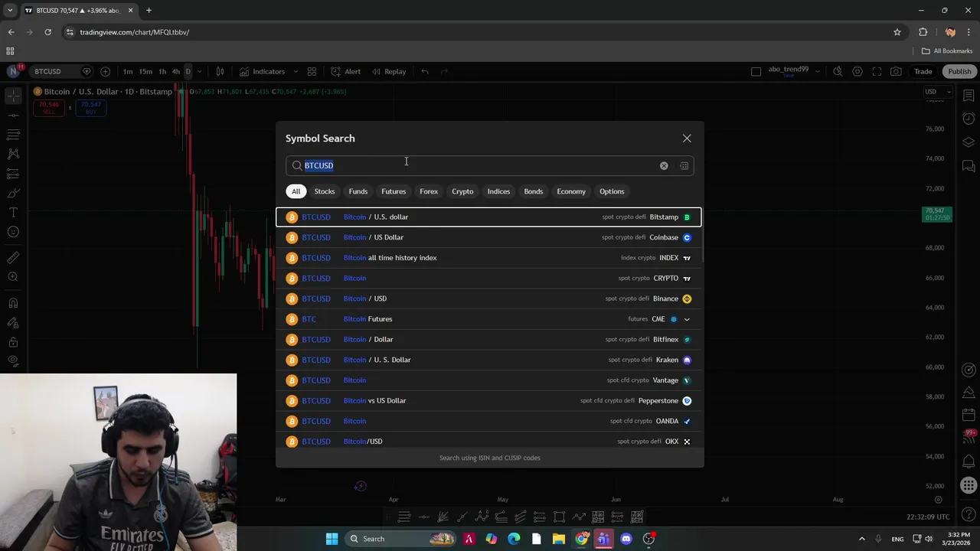Bookmark this page with star icon
The image size is (980, 551).
(897, 32)
